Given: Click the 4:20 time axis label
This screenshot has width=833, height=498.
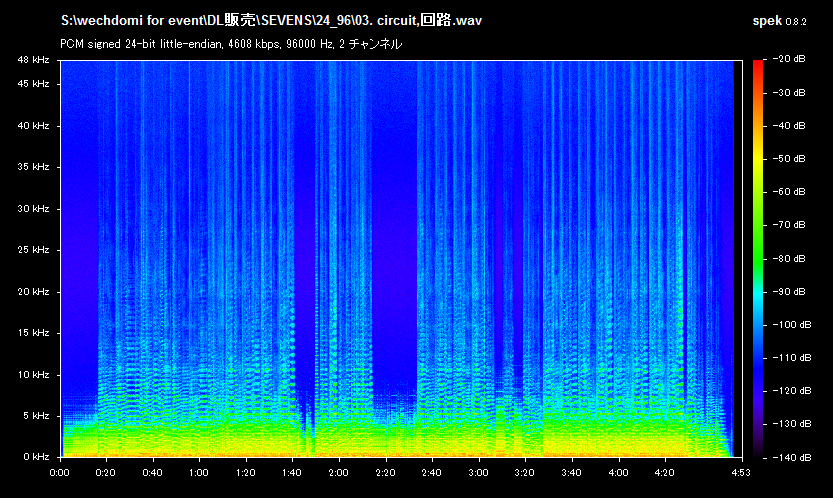Looking at the screenshot, I should click(664, 472).
